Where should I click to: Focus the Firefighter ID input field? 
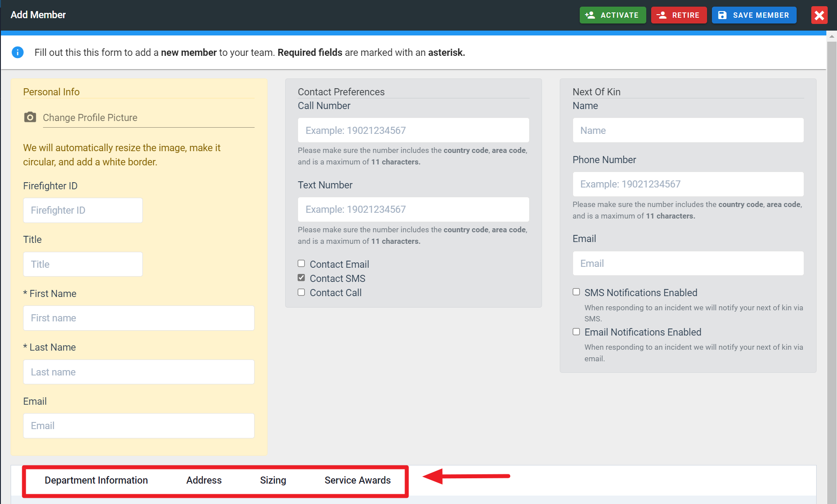pyautogui.click(x=83, y=211)
